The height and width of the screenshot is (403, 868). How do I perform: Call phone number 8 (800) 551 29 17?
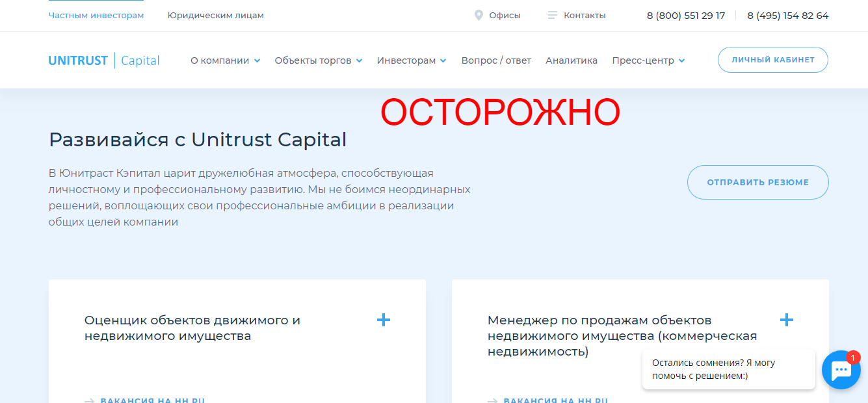[686, 16]
